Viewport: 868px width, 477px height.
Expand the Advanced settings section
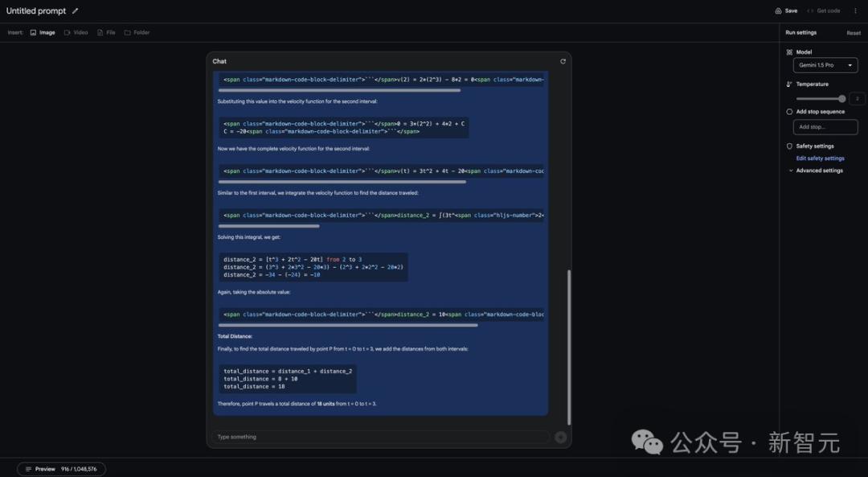(x=816, y=171)
